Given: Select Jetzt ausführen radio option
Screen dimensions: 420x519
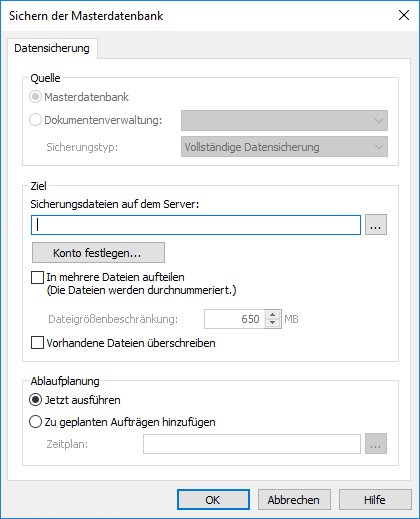Looking at the screenshot, I should coord(35,400).
